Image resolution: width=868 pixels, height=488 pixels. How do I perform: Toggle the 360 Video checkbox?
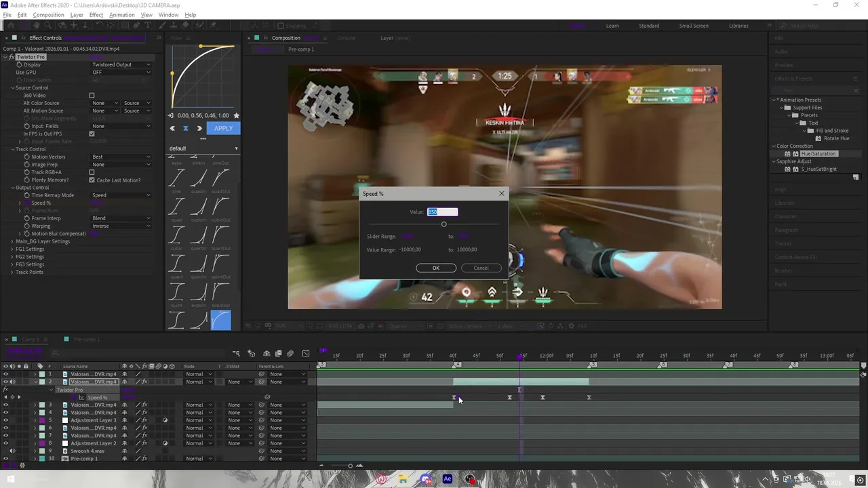coord(92,96)
